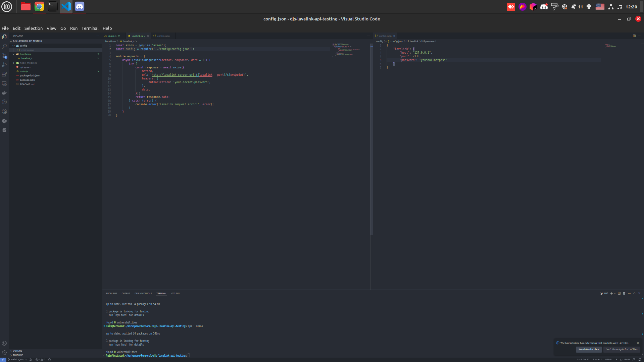Open the Extensions view

click(x=4, y=74)
